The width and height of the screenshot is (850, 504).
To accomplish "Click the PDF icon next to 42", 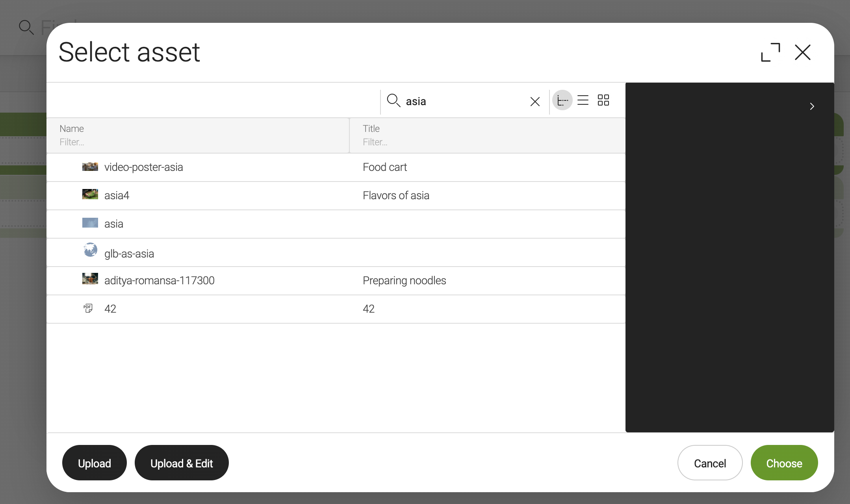I will [x=88, y=308].
